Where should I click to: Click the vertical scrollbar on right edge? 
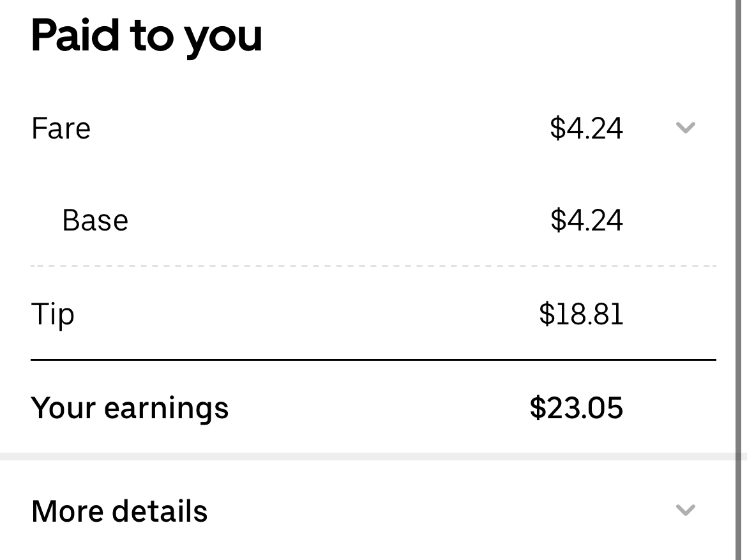737,255
